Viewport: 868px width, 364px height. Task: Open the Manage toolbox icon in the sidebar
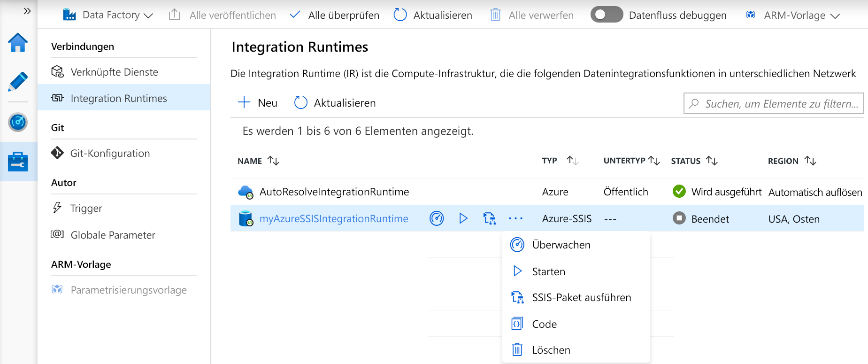point(18,162)
